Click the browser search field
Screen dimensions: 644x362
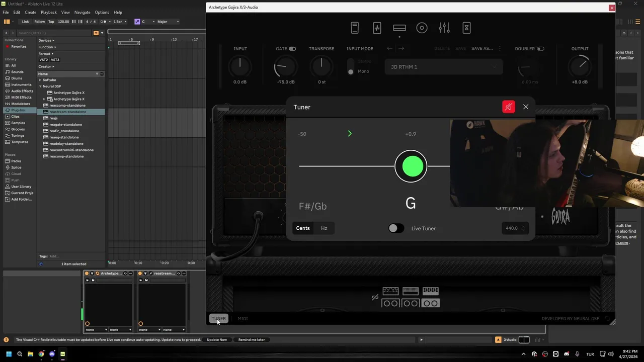coord(53,33)
